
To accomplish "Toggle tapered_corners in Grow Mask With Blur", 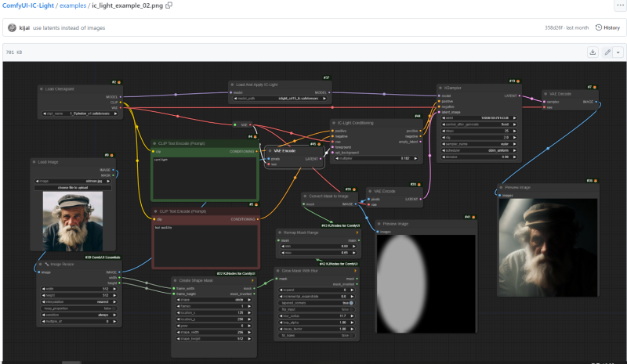I will [317, 303].
